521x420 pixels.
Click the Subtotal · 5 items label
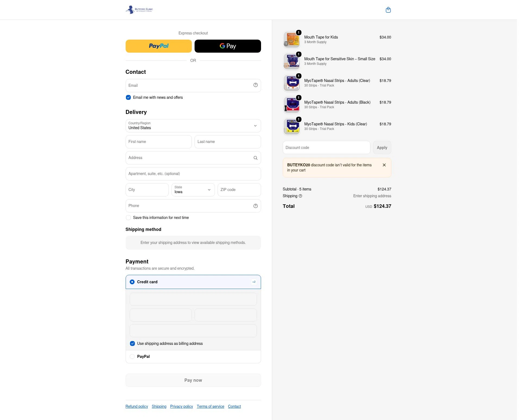pyautogui.click(x=297, y=189)
